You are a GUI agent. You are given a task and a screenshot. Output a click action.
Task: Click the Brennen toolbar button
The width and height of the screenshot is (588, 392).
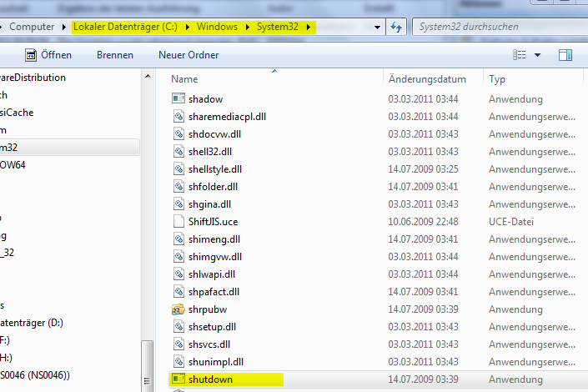point(115,55)
